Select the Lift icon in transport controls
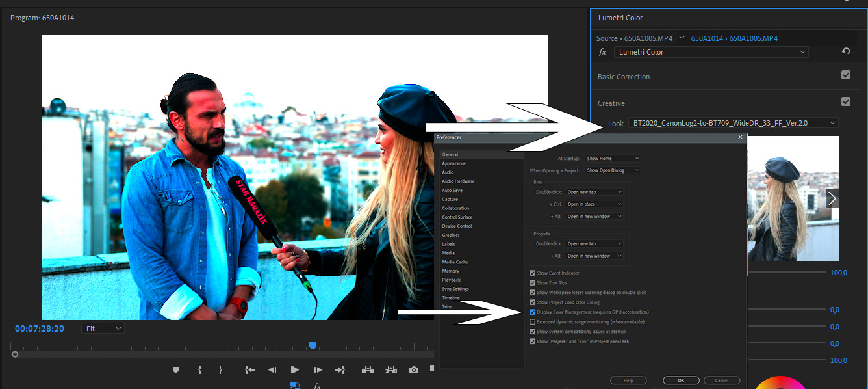 click(x=368, y=369)
